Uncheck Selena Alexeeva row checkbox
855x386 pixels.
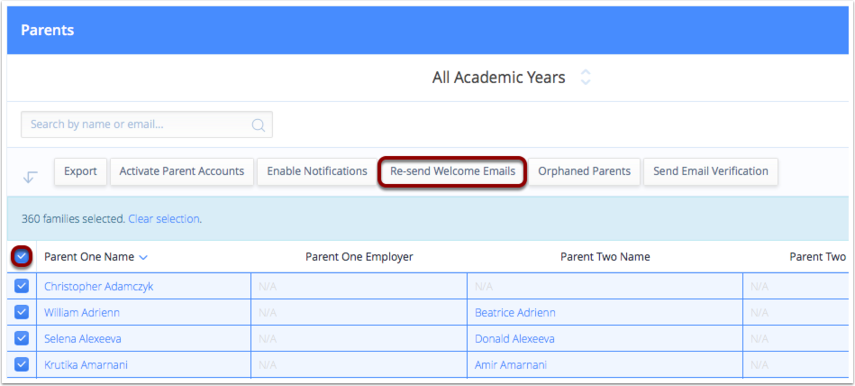(21, 339)
